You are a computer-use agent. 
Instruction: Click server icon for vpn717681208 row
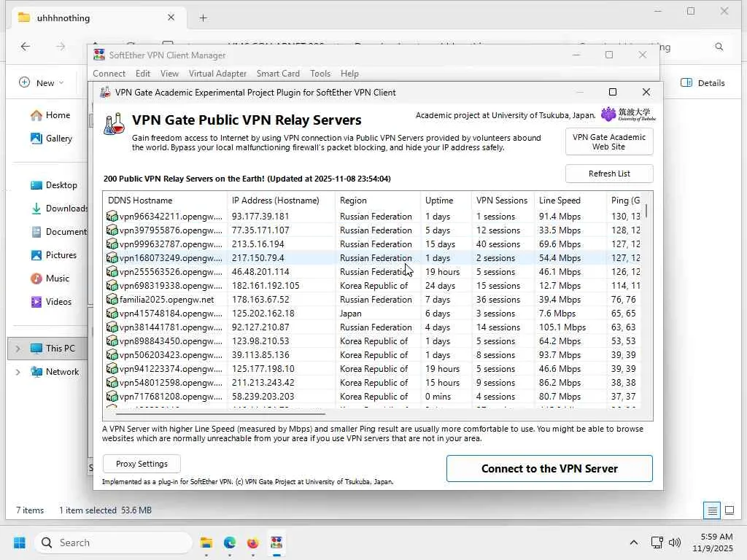click(x=112, y=396)
